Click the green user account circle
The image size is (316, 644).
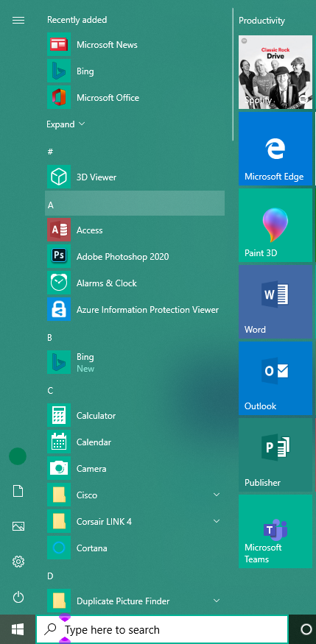click(18, 456)
